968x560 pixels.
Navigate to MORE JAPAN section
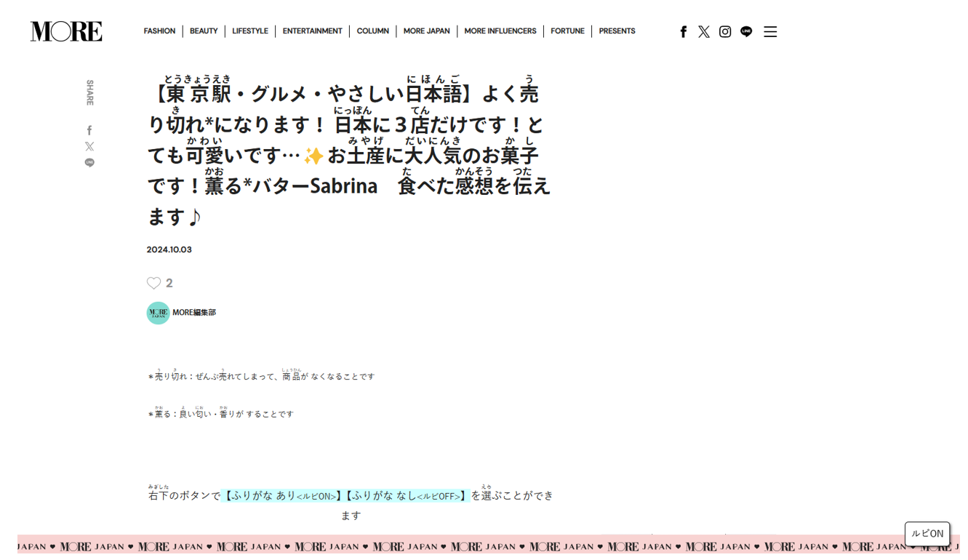pos(426,31)
